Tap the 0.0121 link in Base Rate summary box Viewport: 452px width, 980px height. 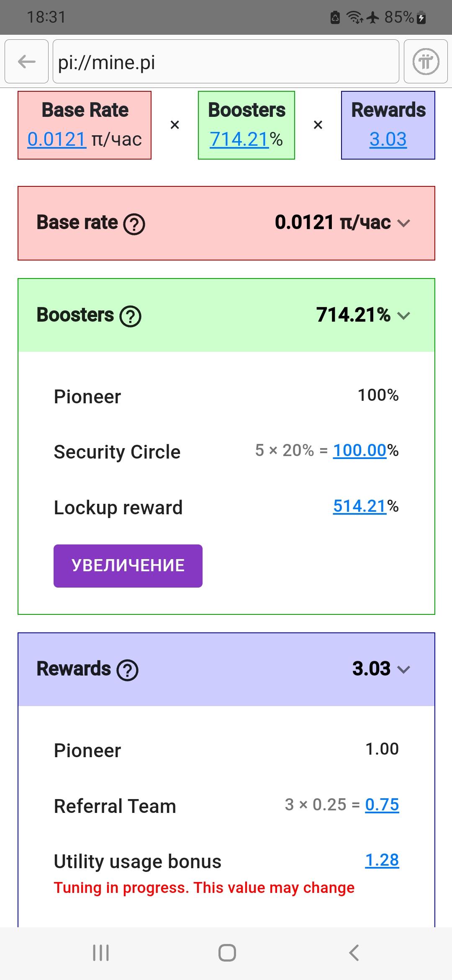[x=56, y=139]
